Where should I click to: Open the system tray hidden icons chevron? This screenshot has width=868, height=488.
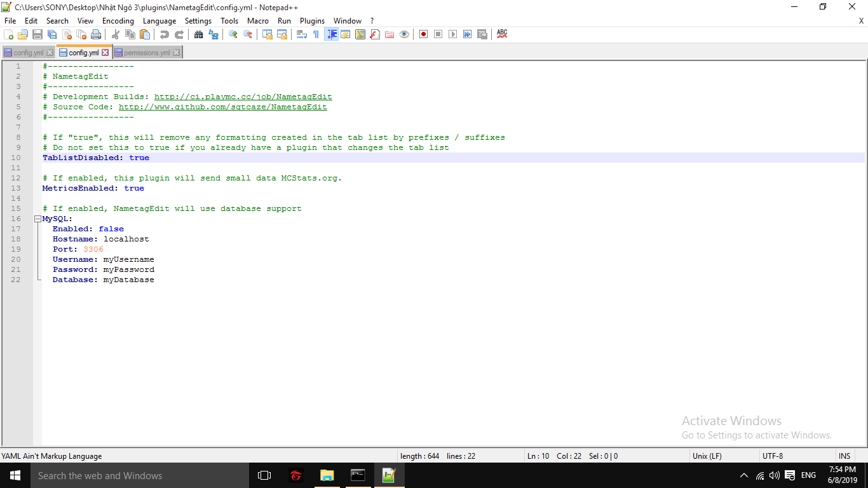[x=744, y=476]
